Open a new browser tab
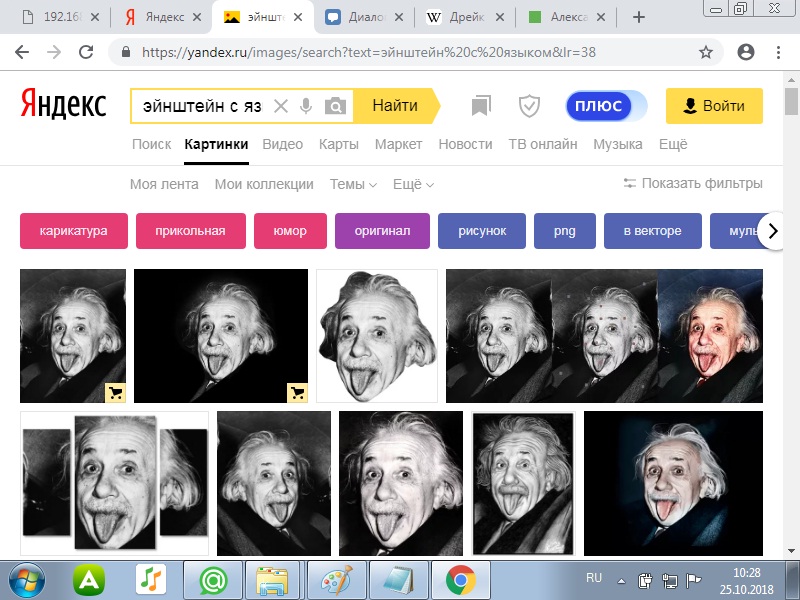The width and height of the screenshot is (800, 600). pos(638,17)
